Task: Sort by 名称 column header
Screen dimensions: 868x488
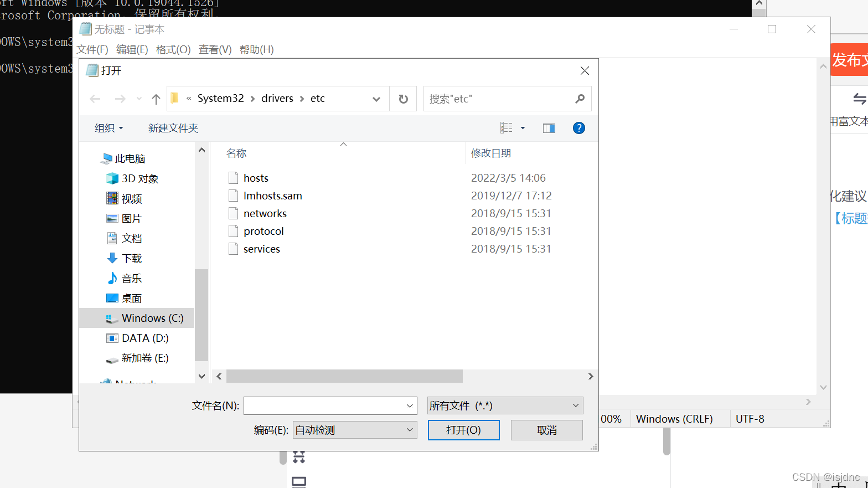Action: (236, 153)
